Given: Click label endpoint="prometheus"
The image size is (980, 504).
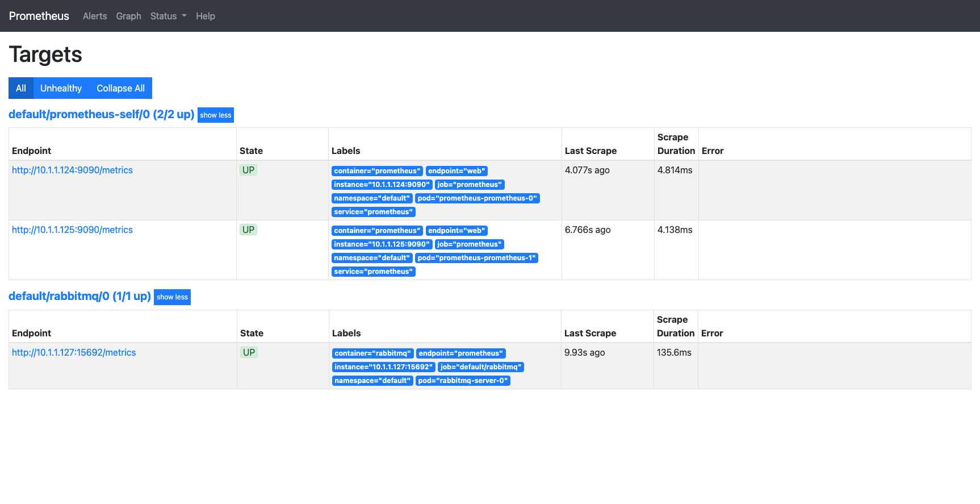Looking at the screenshot, I should click(x=460, y=353).
